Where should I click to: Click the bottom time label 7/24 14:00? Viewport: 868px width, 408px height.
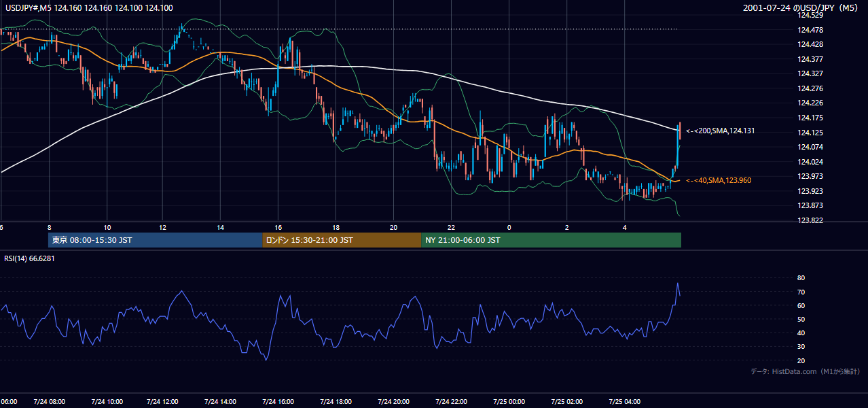(221, 402)
